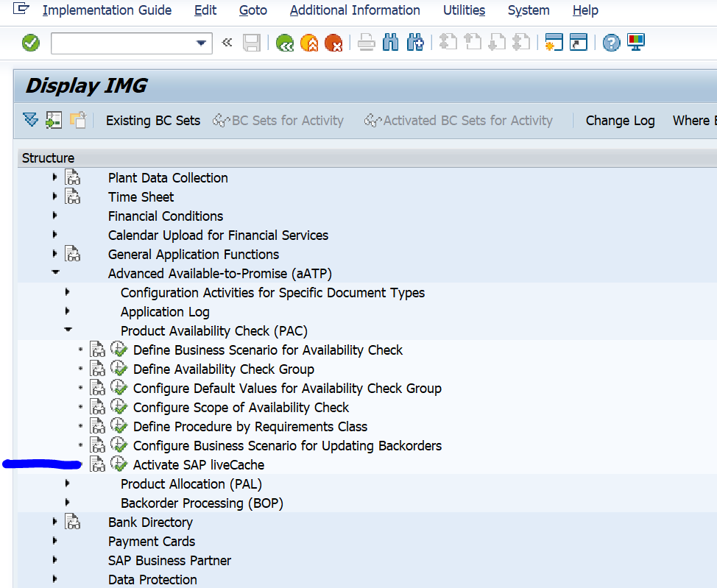The height and width of the screenshot is (588, 717).
Task: Open the Implementation Guide menu
Action: coord(107,10)
